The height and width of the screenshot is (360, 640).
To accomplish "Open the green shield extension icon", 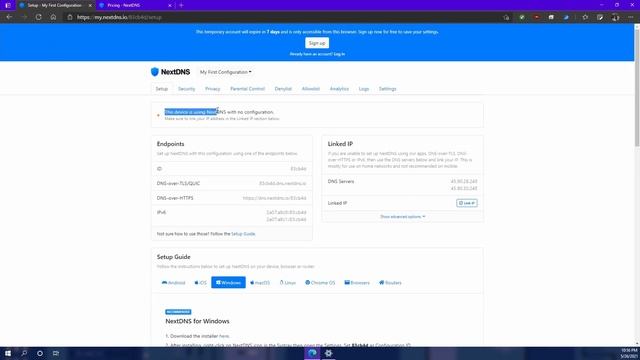I will click(522, 17).
